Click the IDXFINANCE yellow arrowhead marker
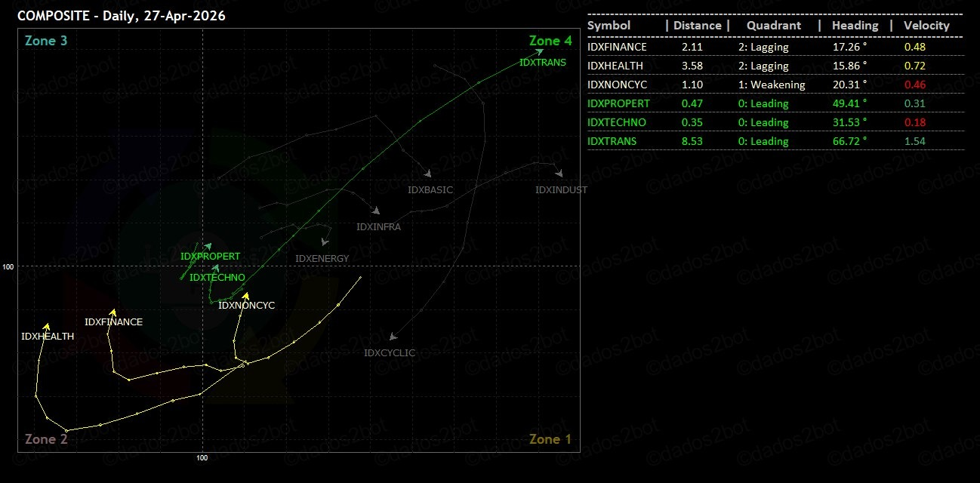This screenshot has width=980, height=483. [113, 312]
